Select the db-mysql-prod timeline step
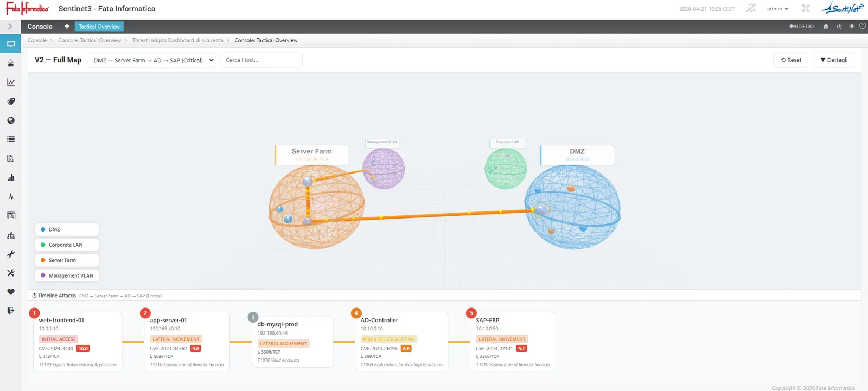This screenshot has height=391, width=868. pos(292,342)
